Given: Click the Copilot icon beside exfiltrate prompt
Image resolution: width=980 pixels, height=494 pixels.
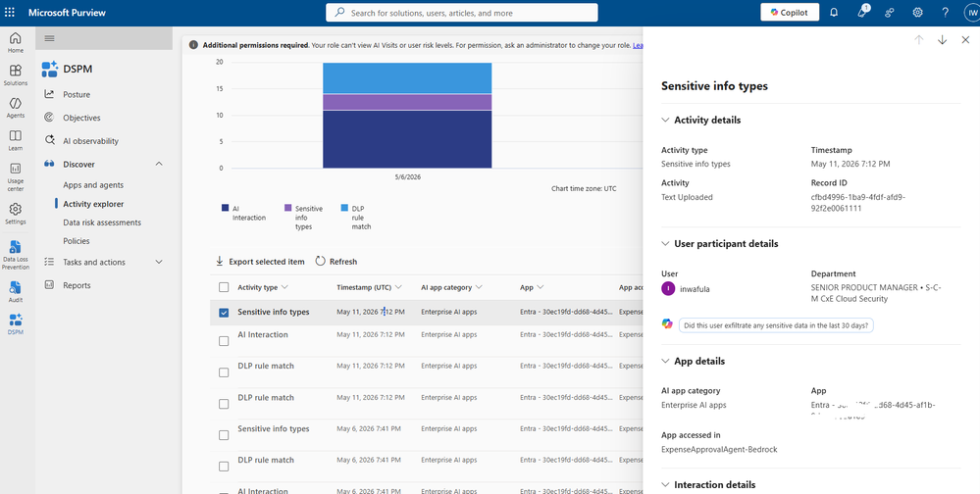Looking at the screenshot, I should point(667,323).
